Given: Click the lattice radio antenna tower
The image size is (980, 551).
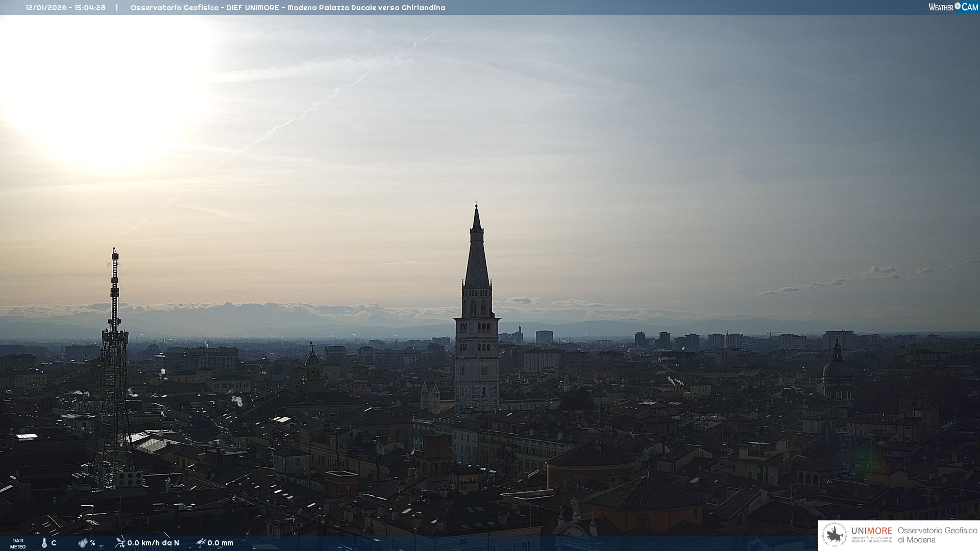Looking at the screenshot, I should pos(114,357).
